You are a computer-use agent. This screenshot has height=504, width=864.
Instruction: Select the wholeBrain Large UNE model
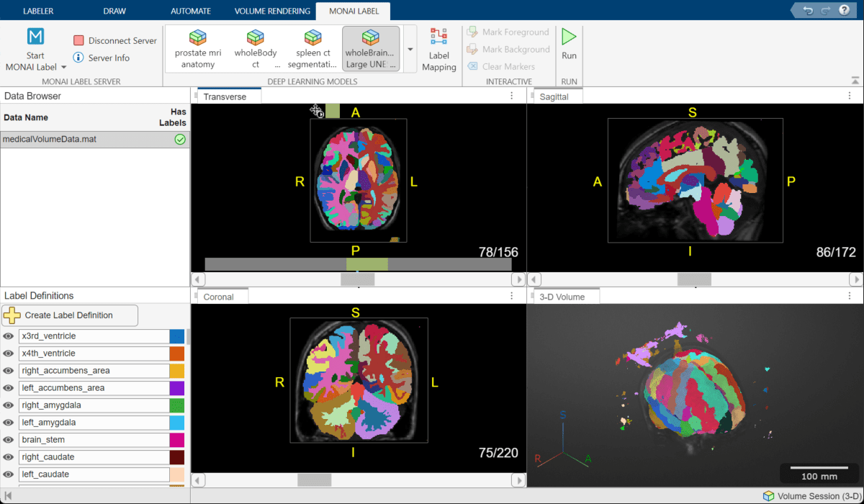coord(370,47)
